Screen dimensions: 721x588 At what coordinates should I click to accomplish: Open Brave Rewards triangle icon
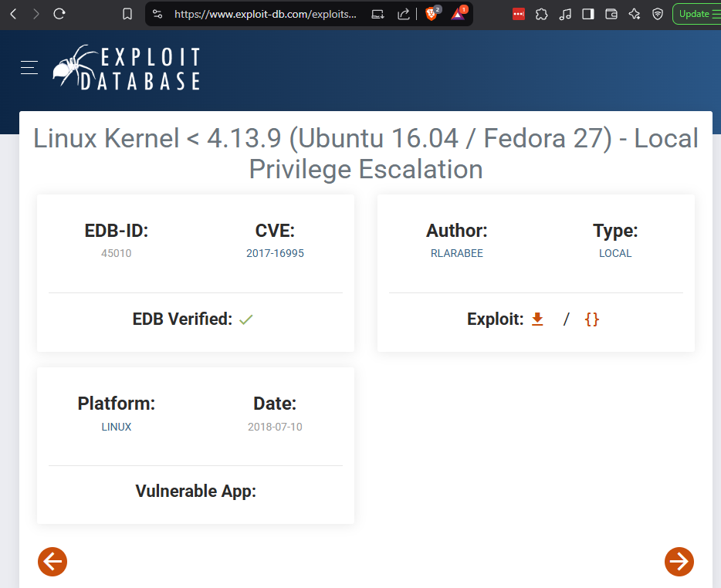458,14
